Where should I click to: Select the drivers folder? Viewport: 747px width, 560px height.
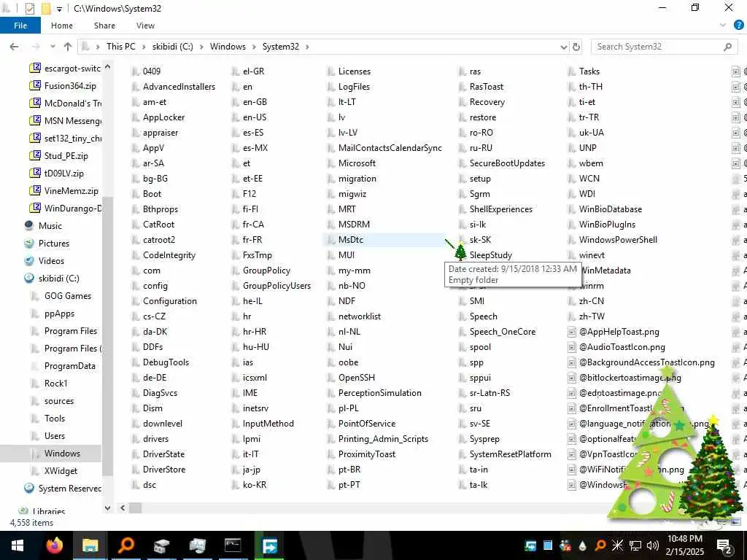155,439
